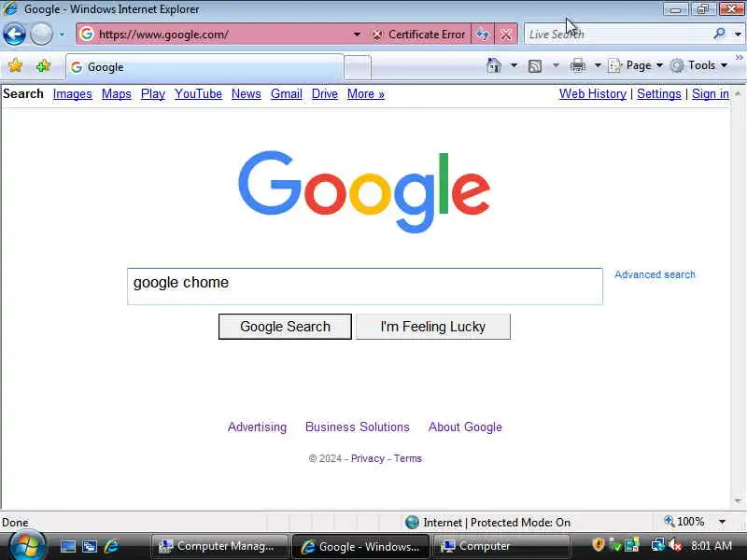Open Business Solutions footer link

pos(358,427)
